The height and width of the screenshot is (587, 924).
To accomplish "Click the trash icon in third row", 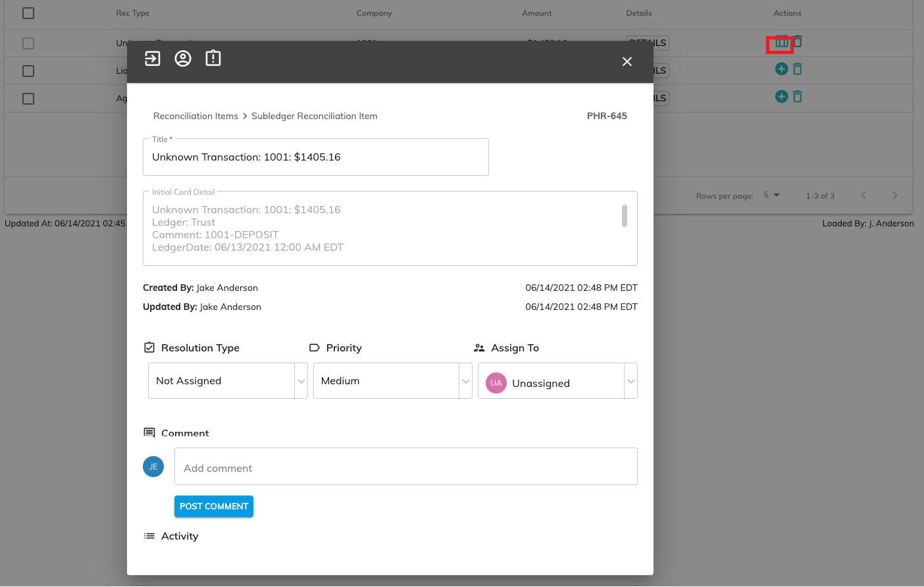I will click(x=798, y=97).
